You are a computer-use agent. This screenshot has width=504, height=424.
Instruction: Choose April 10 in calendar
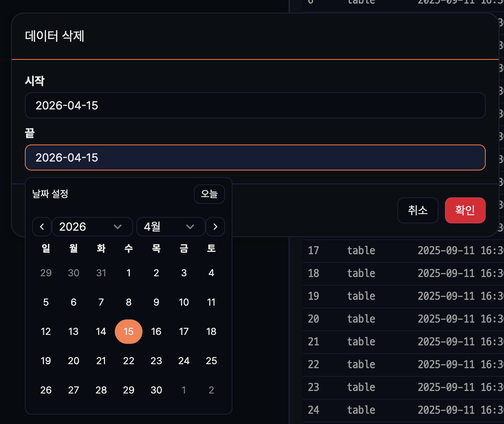point(184,302)
